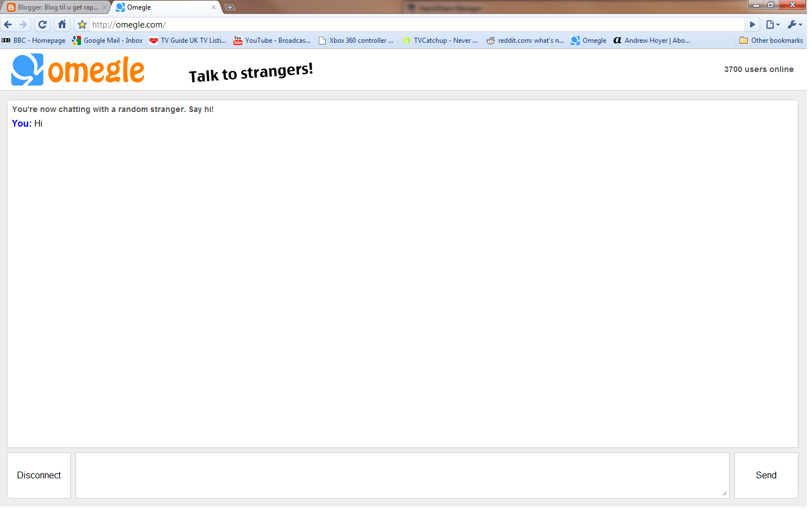Open the Google Mail - Inbox bookmark

107,41
